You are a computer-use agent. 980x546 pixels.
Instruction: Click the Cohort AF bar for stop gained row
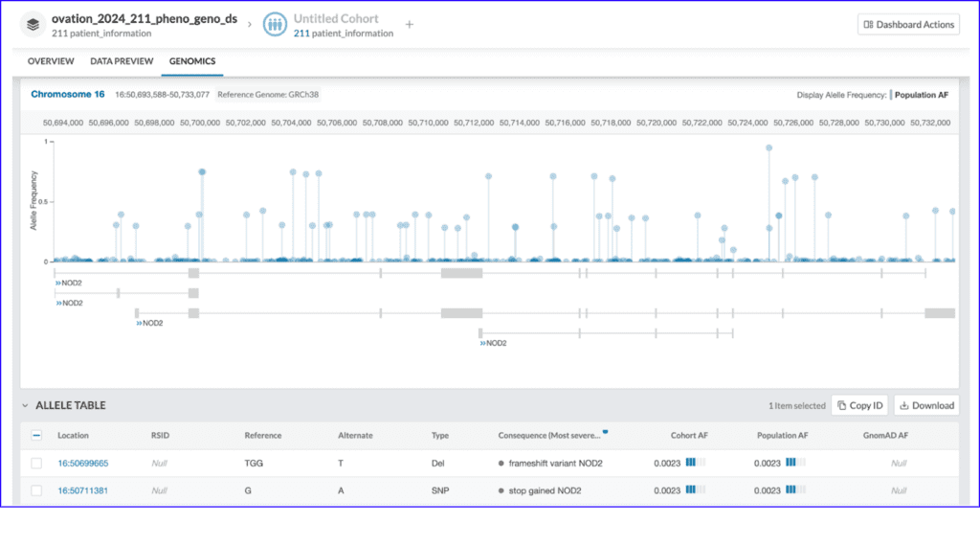(696, 489)
